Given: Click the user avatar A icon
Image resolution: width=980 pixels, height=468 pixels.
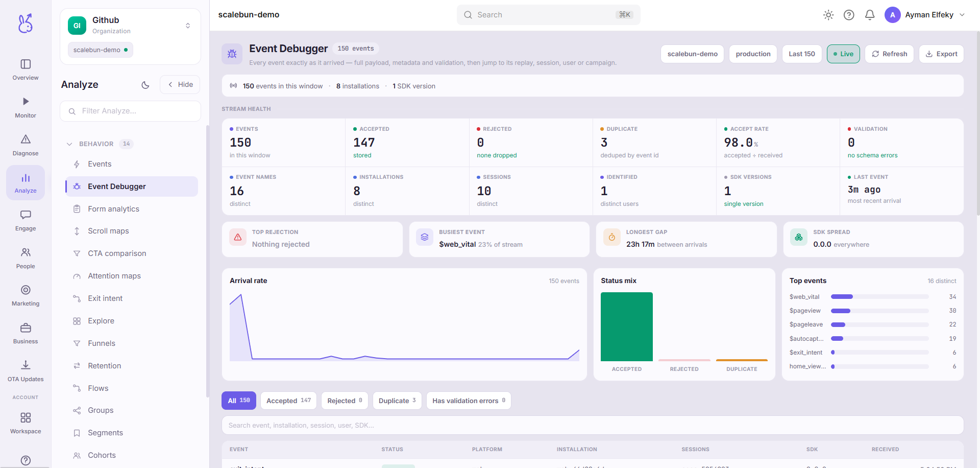Looking at the screenshot, I should click(892, 15).
